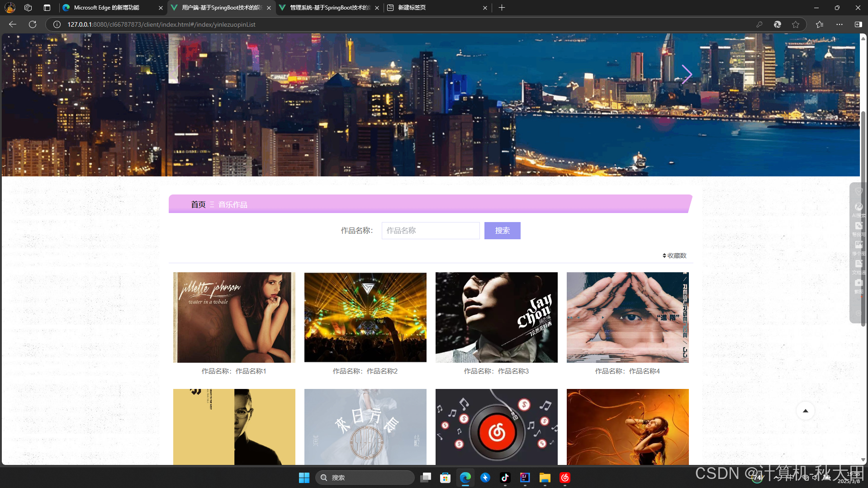Close the 新建标签页 tab
Screen dimensions: 868x488
click(485, 8)
